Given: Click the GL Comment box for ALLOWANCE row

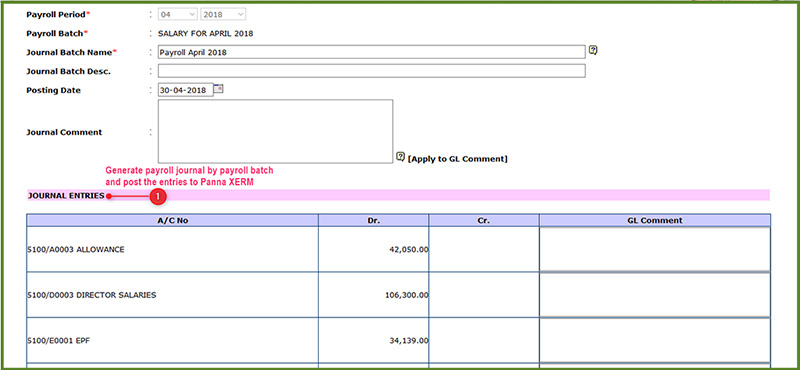Looking at the screenshot, I should 655,250.
